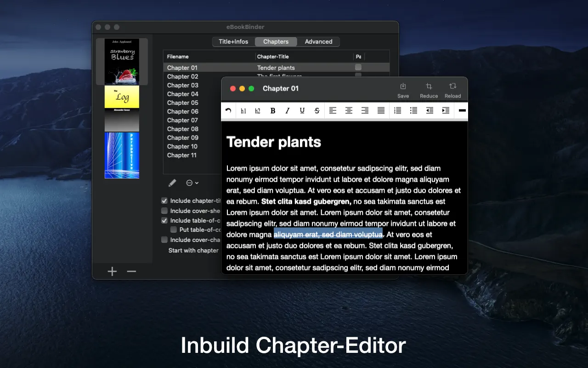588x368 pixels.
Task: Toggle bold formatting
Action: point(273,111)
